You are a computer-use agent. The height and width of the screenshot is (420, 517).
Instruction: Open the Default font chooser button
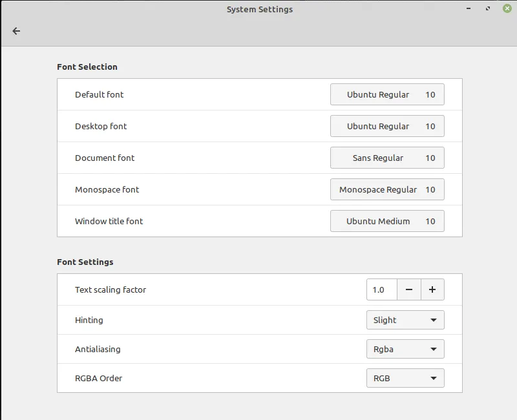click(387, 94)
